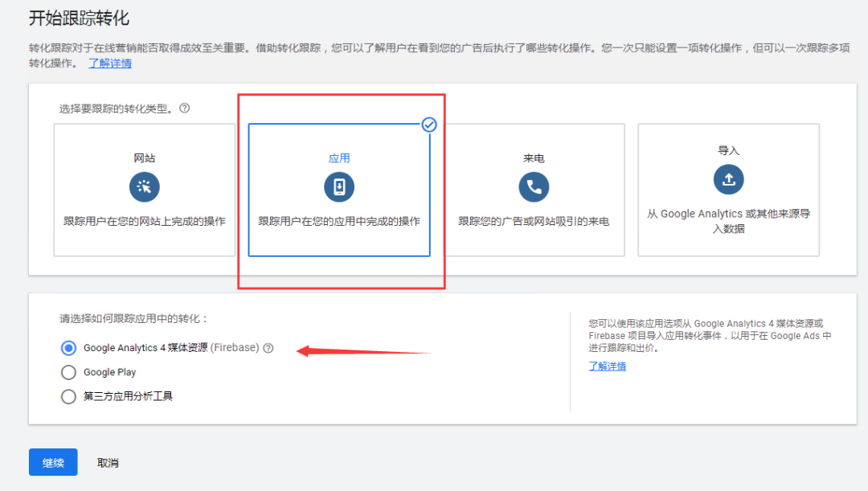Select 第三方应用分析工具 radio button
This screenshot has width=868, height=491.
[x=68, y=396]
